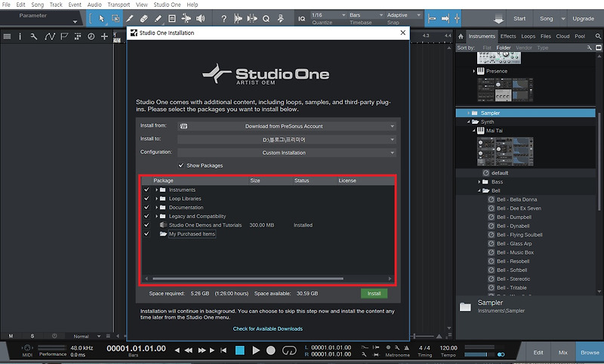Open the question mark help tool
Viewport: 604px width, 364px height.
tap(223, 18)
